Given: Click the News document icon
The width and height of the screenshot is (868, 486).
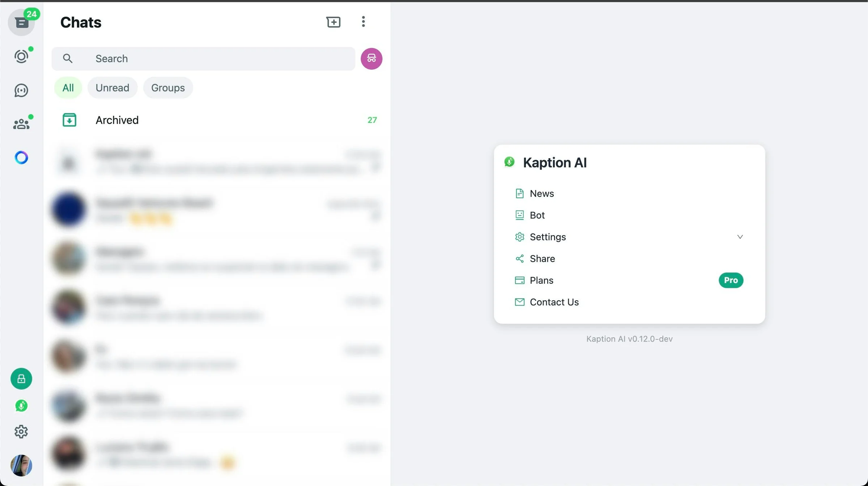Looking at the screenshot, I should [519, 194].
